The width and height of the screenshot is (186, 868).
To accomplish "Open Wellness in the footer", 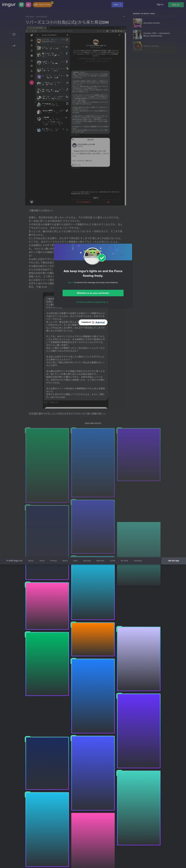I will pyautogui.click(x=100, y=561).
